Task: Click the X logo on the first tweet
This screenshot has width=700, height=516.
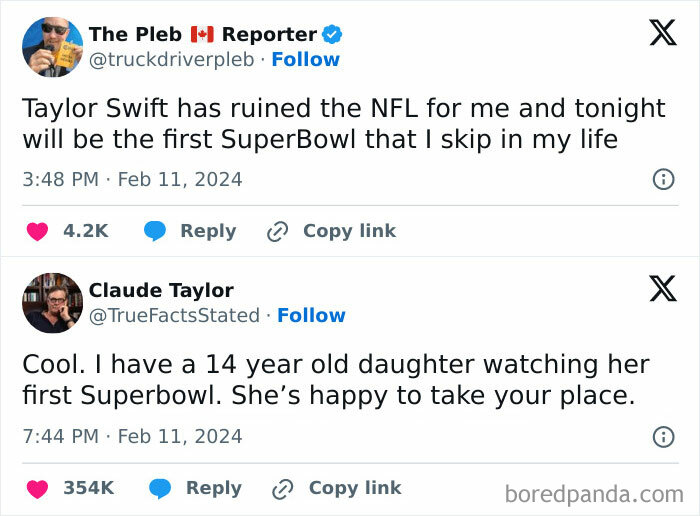Action: point(662,32)
